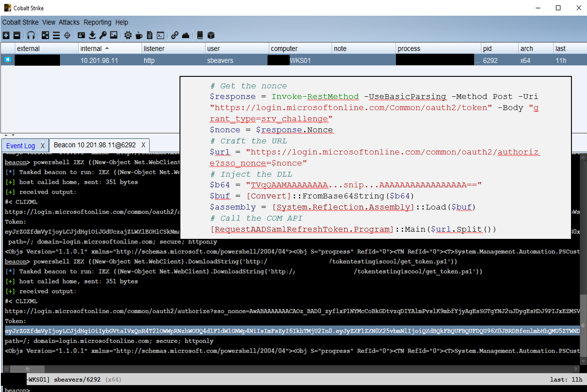Viewport: 587px width, 392px height.
Task: View keystrokes using the key icon
Action: 103,35
